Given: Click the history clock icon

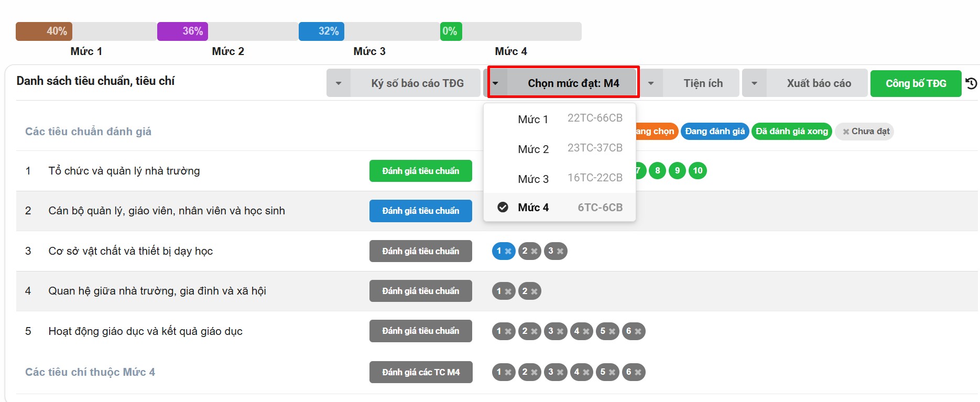Looking at the screenshot, I should (971, 83).
